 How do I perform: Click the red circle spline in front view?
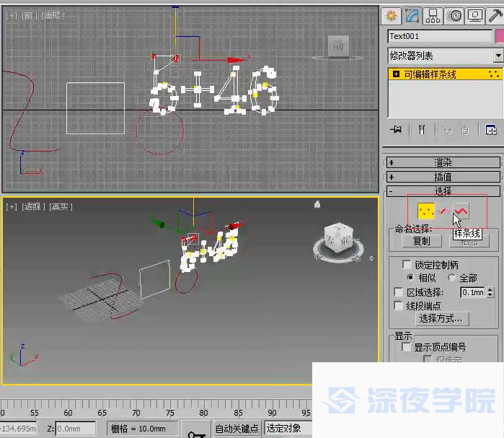(160, 131)
